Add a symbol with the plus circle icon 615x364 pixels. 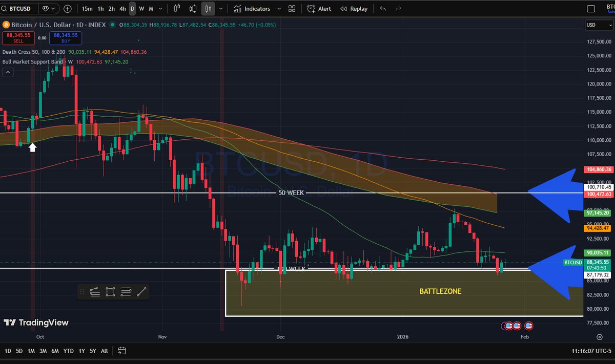coord(67,9)
